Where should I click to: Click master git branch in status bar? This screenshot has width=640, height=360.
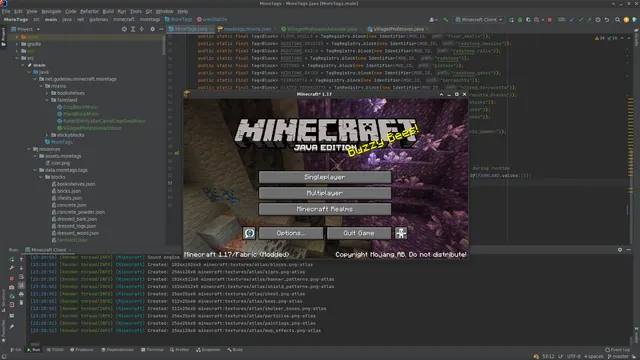[619, 357]
